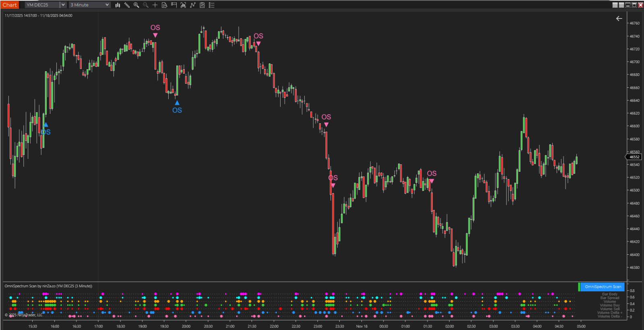Expand the YM DEC25 instrument dropdown arrow
The height and width of the screenshot is (330, 644).
pos(63,5)
